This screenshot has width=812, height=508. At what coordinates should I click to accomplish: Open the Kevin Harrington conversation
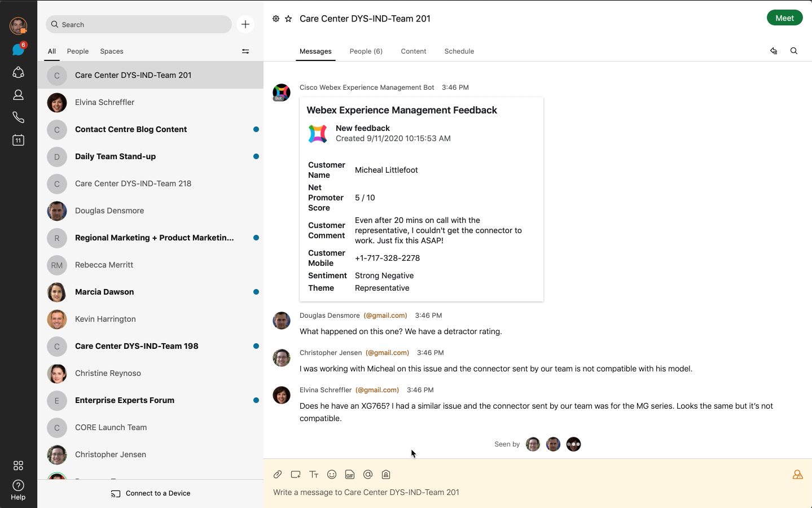pos(151,319)
